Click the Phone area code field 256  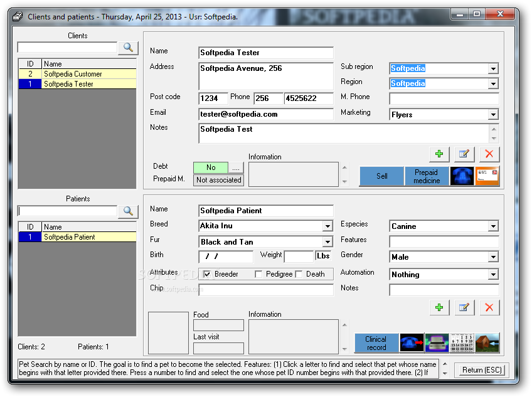click(268, 98)
